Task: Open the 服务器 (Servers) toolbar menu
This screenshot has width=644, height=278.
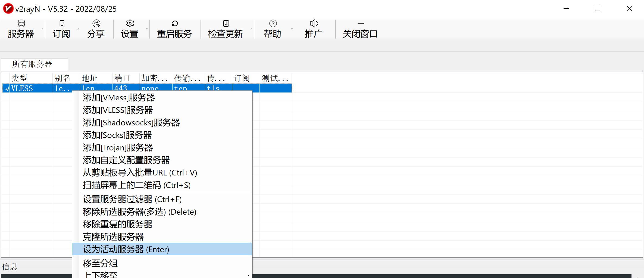Action: [21, 29]
